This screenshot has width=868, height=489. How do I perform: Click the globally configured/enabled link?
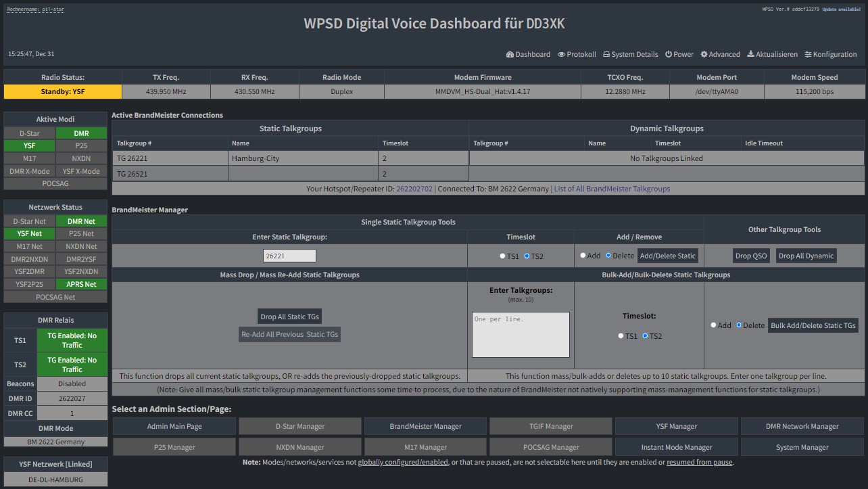tap(402, 463)
